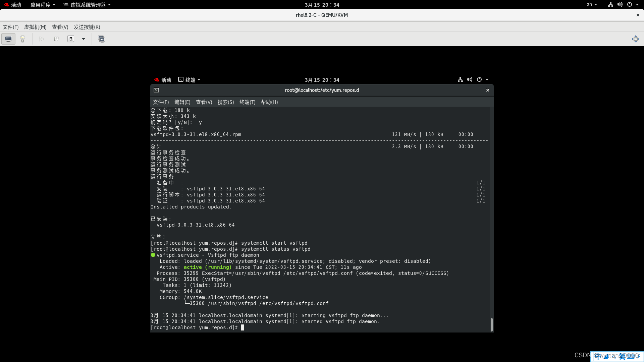
Task: Click the guest volume speaker icon
Action: click(x=470, y=79)
